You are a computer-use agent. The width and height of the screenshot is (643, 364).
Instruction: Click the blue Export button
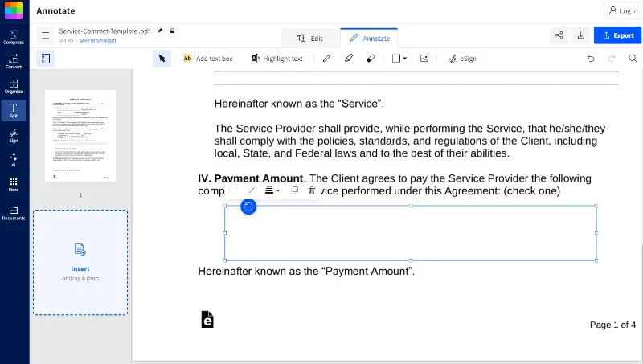(x=617, y=35)
